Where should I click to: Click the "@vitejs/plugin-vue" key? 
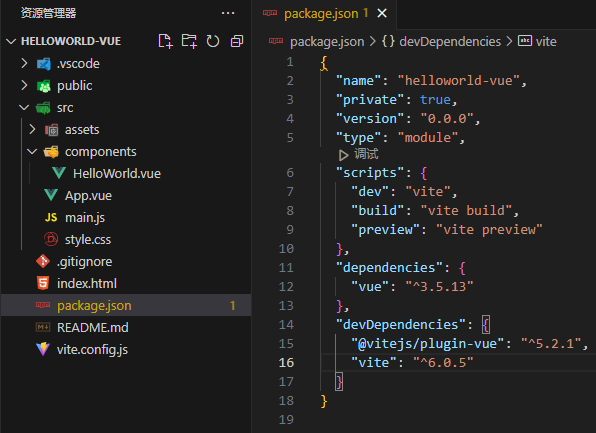pos(428,344)
